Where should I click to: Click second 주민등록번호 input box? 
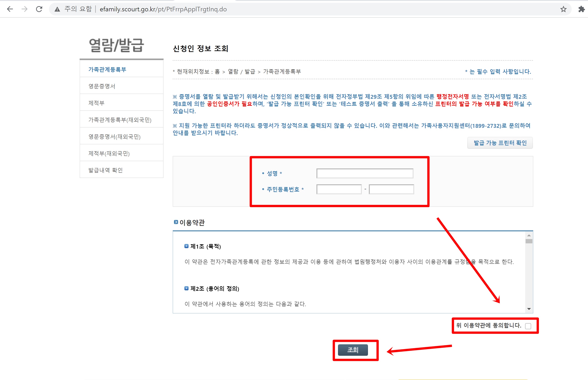point(391,190)
